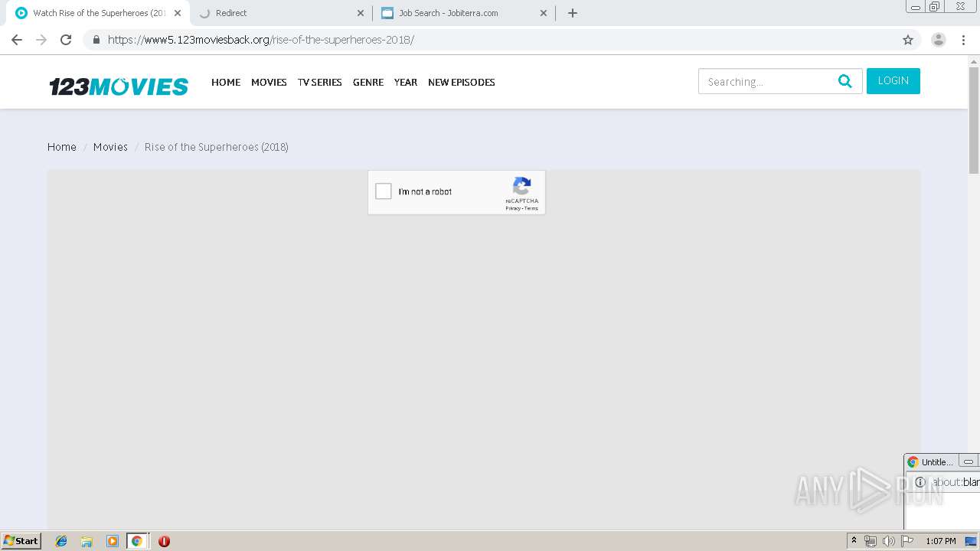The height and width of the screenshot is (551, 980).
Task: Close the Watch Rise of the Superheroes tab
Action: pos(178,13)
